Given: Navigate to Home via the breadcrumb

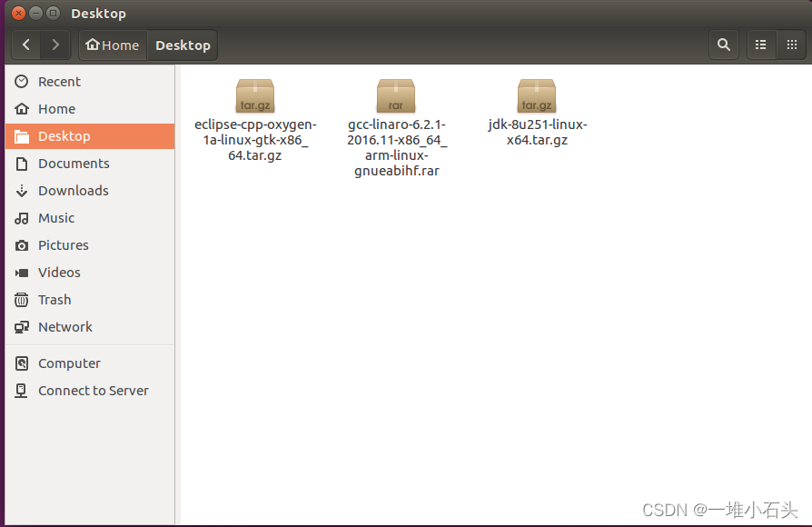Looking at the screenshot, I should point(111,45).
